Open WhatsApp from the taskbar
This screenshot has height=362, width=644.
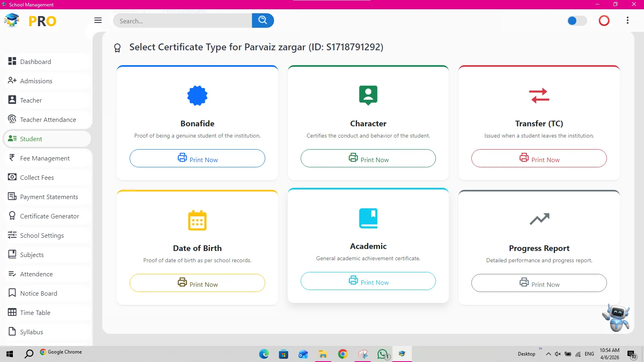(x=383, y=354)
